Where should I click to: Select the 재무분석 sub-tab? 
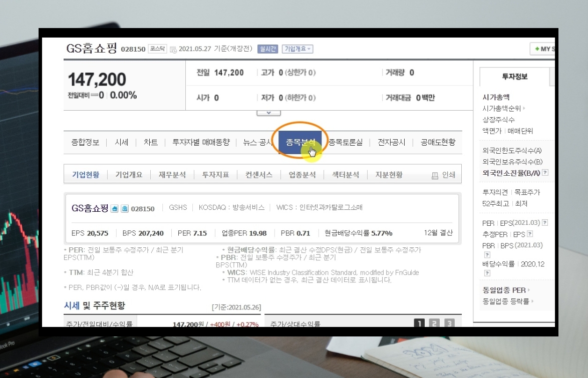tap(172, 175)
